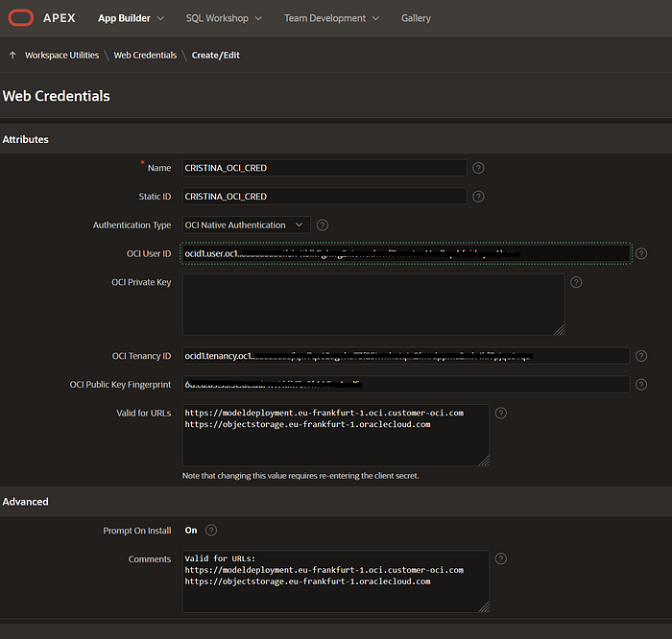Navigate to Web Credentials breadcrumb
Viewport: 672px width, 639px height.
(x=145, y=56)
